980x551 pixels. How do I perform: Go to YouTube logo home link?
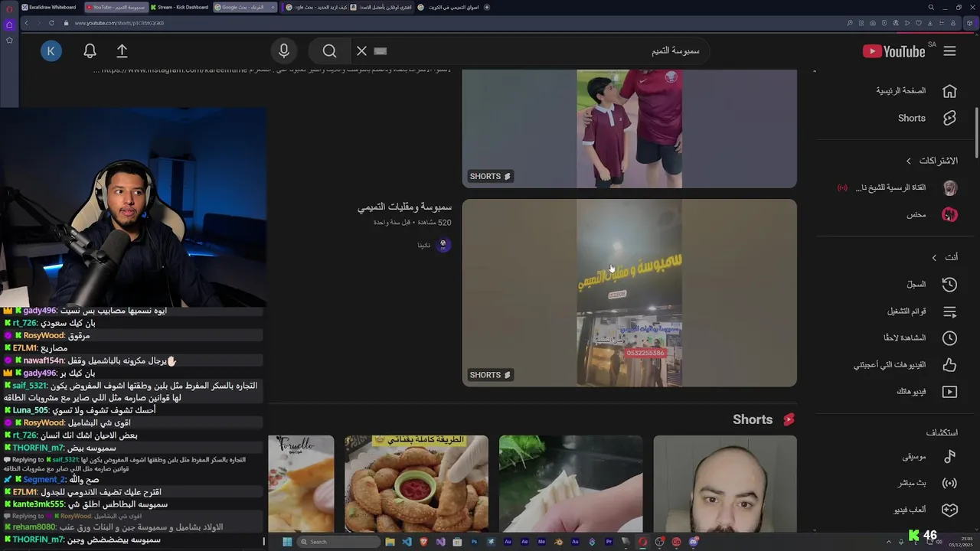894,51
